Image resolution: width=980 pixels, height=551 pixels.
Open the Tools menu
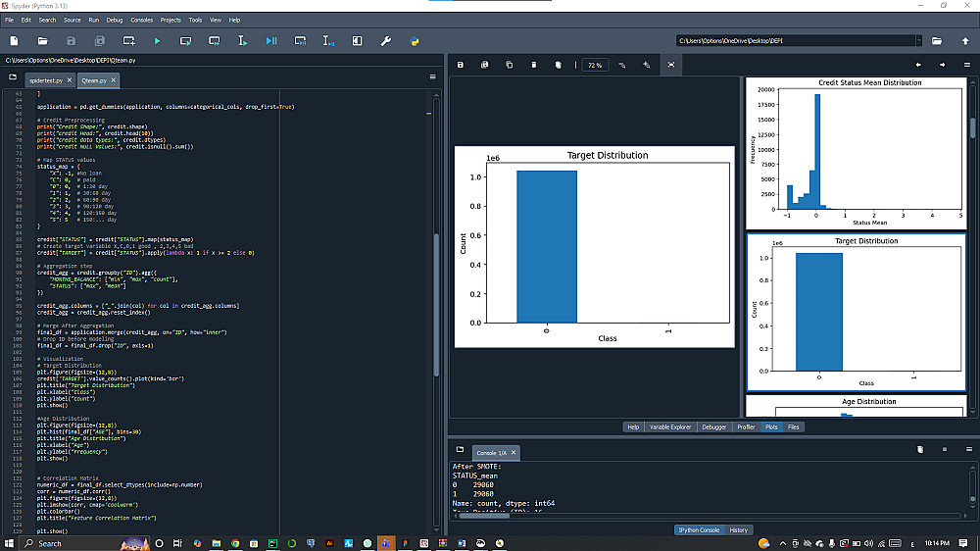(x=195, y=20)
